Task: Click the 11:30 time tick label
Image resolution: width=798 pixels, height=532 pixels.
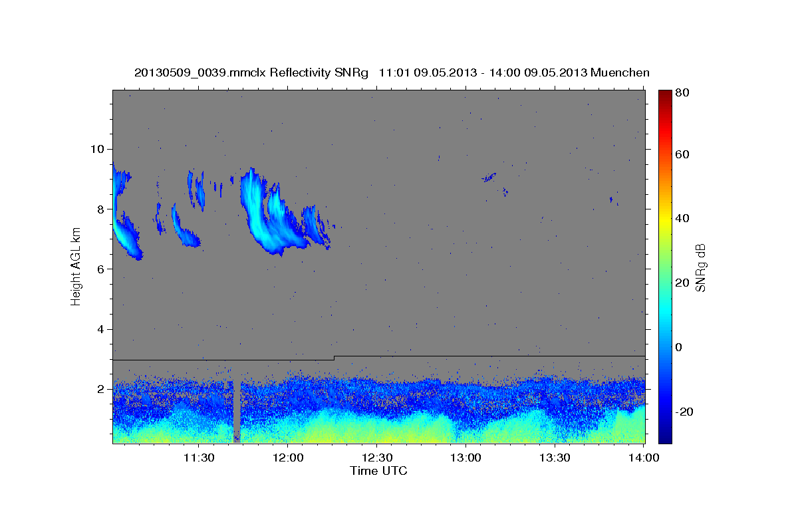Action: [x=198, y=458]
